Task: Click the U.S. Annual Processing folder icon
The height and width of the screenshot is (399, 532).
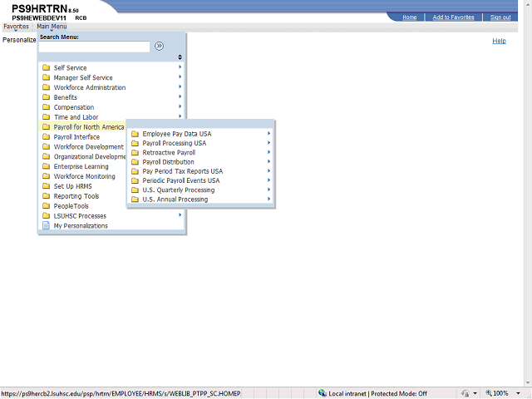Action: (x=135, y=199)
